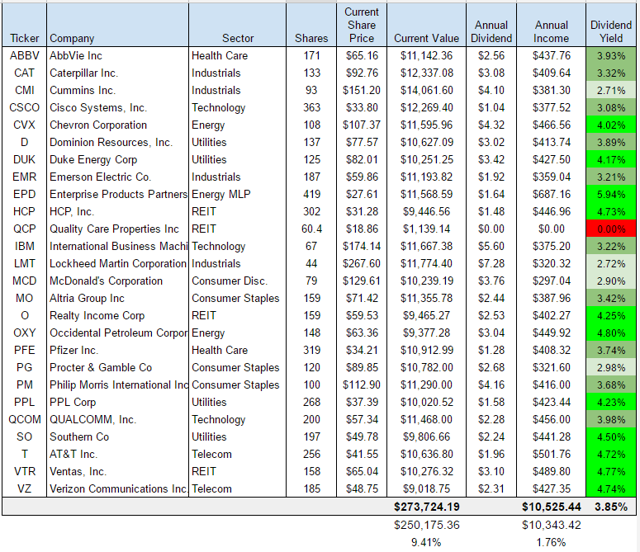This screenshot has width=640, height=552.
Task: Select the 5.94% yield cell for EPD
Action: click(x=611, y=194)
